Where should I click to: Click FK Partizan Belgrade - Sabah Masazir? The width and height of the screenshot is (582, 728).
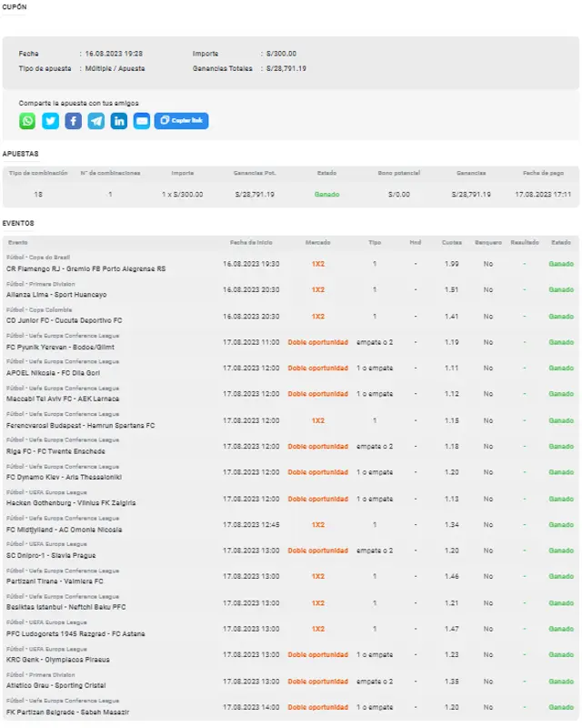[x=68, y=713]
